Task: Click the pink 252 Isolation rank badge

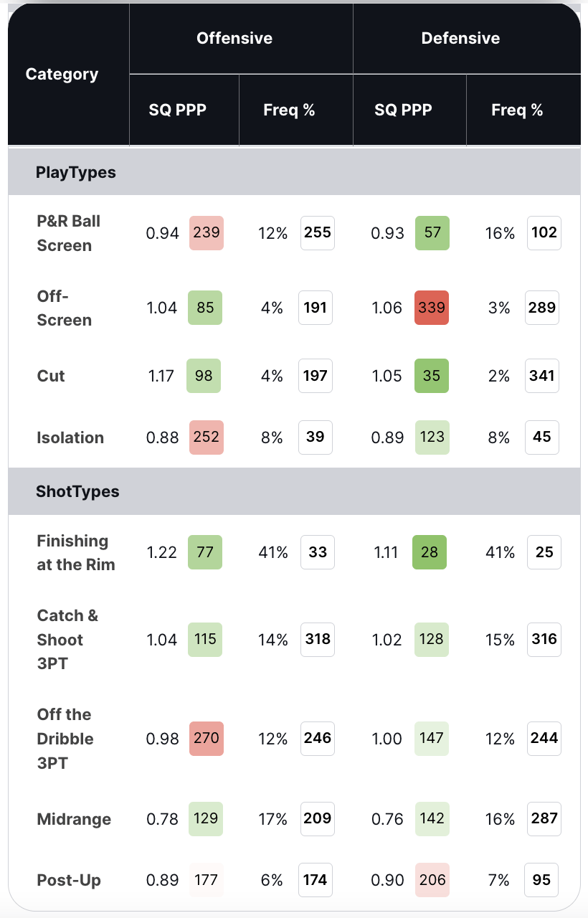Action: tap(206, 437)
